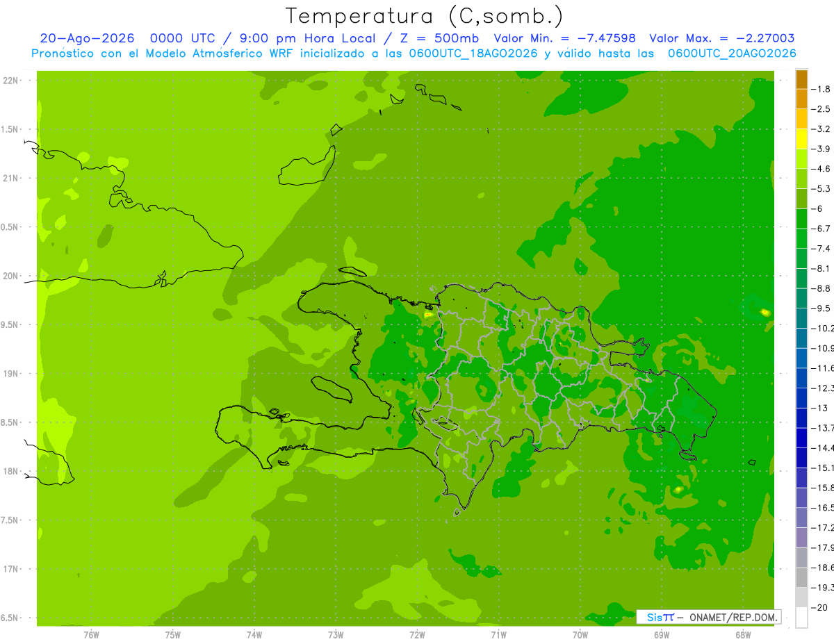
Task: Click the 73W longitude label
Action: pyautogui.click(x=336, y=634)
